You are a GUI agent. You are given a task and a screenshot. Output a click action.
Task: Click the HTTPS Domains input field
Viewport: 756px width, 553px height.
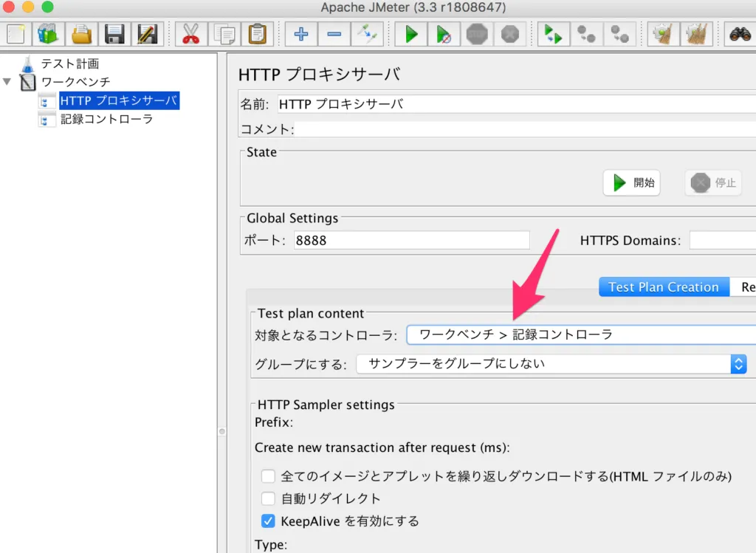click(723, 240)
